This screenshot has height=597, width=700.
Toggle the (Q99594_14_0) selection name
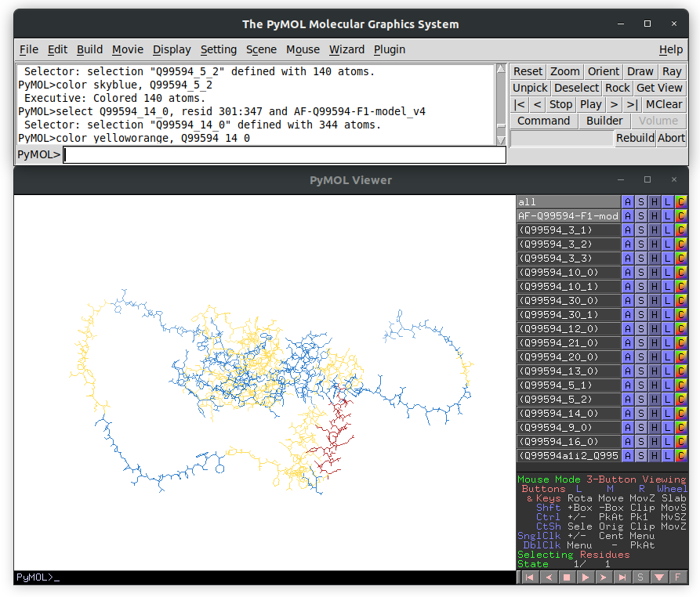point(568,414)
